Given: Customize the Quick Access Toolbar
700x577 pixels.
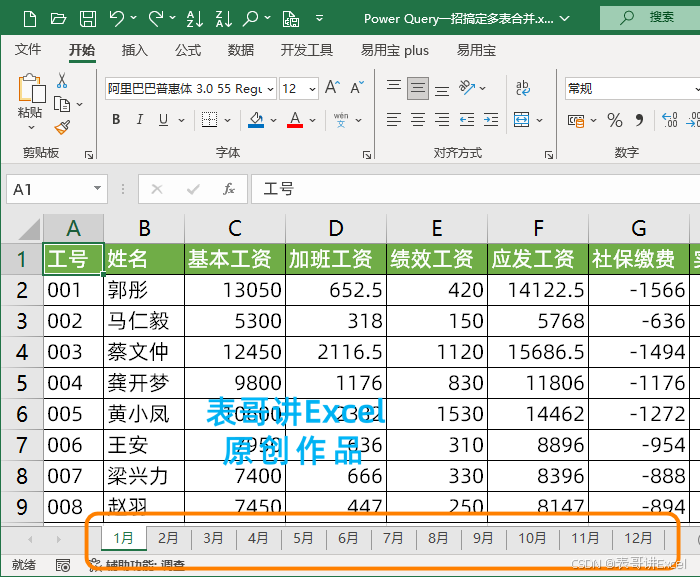Looking at the screenshot, I should [319, 18].
